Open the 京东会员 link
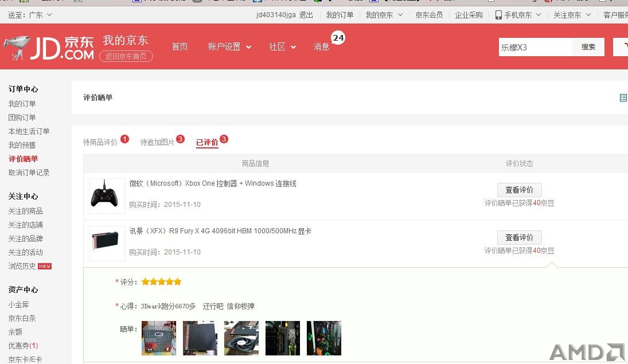This screenshot has height=364, width=628. [429, 15]
